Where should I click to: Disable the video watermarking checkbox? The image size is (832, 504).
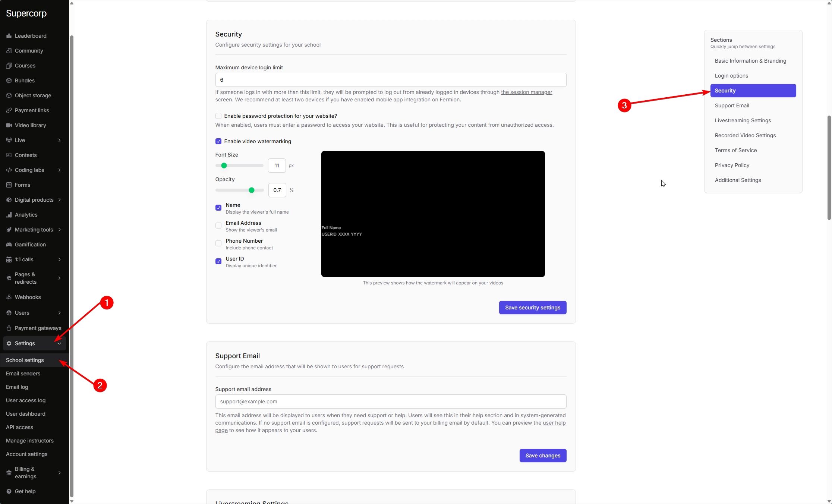[x=218, y=141]
